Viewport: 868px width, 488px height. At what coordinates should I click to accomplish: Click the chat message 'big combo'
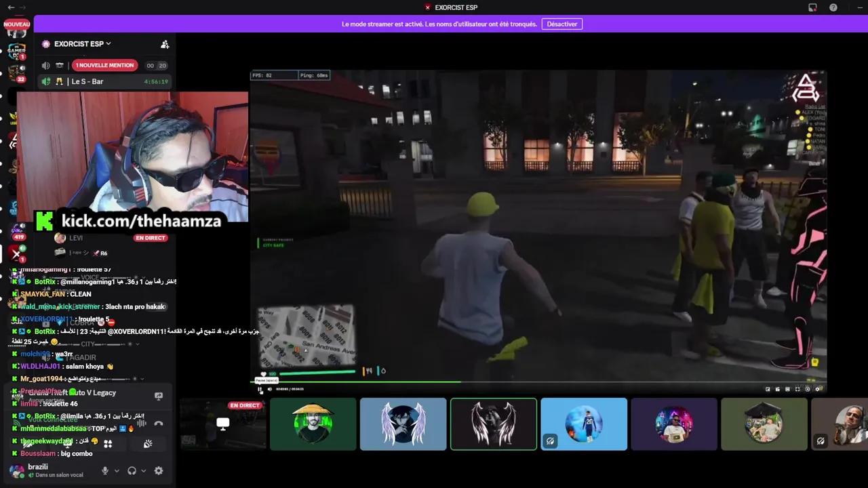point(77,453)
